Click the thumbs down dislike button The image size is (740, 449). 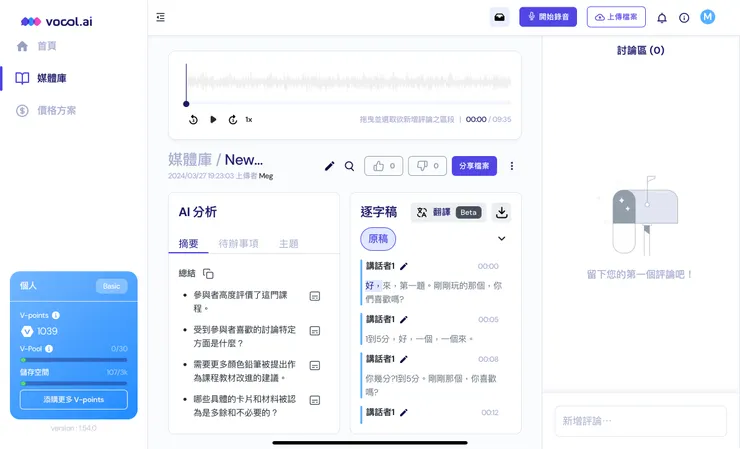click(427, 166)
